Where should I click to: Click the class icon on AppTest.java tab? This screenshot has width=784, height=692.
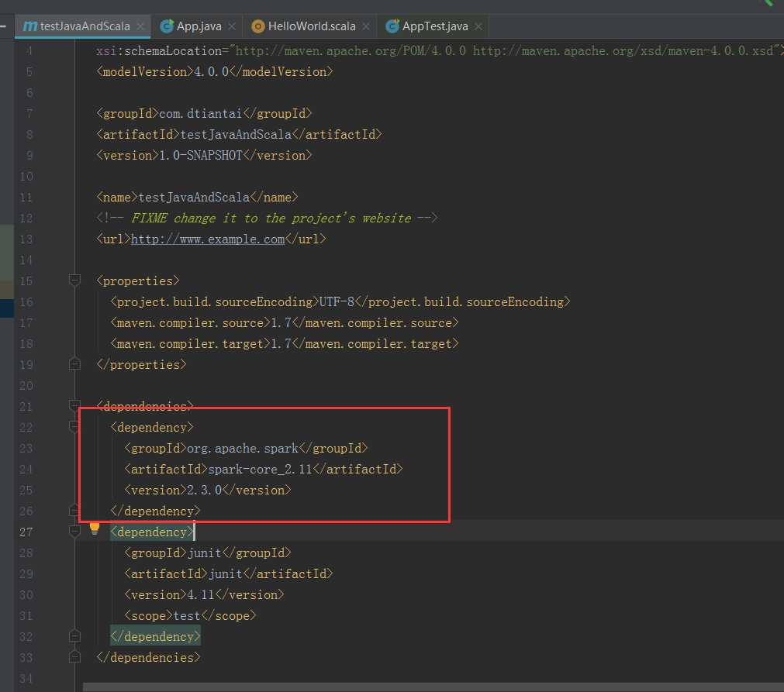tap(392, 26)
